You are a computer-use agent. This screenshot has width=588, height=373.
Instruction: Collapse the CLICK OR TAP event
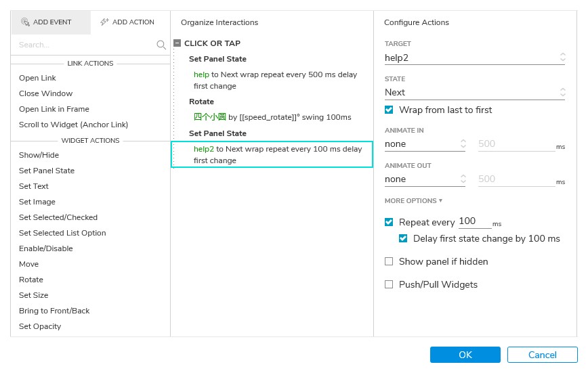pyautogui.click(x=177, y=43)
